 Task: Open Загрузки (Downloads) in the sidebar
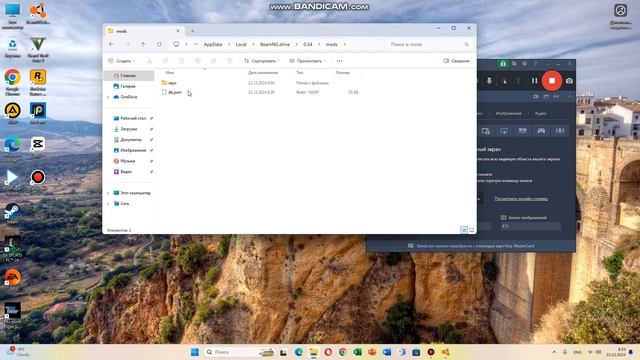130,129
